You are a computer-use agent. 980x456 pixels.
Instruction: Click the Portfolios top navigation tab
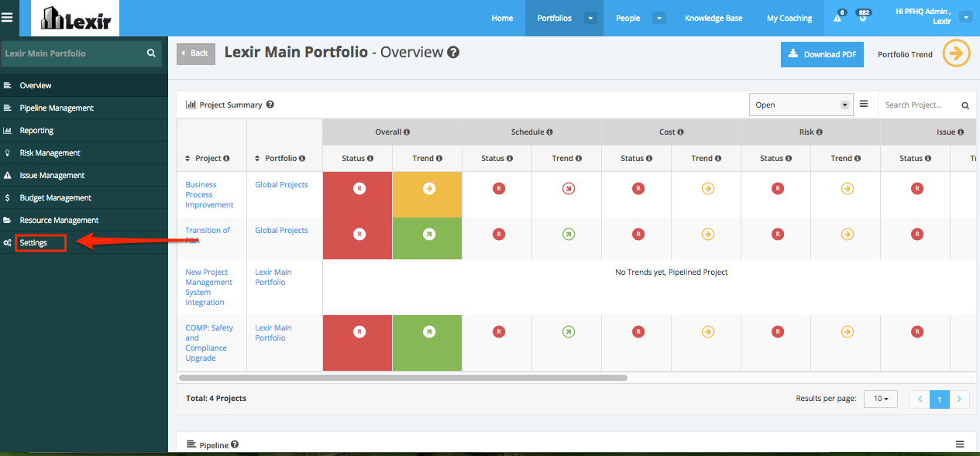click(x=554, y=18)
